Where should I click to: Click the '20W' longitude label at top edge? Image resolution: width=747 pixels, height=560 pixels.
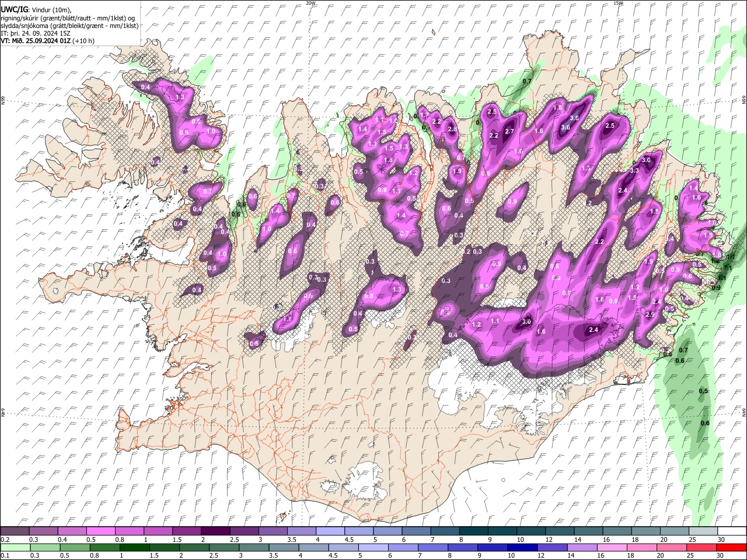tap(310, 3)
